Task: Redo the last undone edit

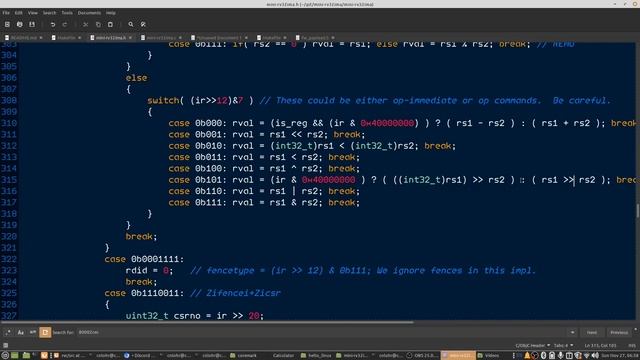Action: tap(65, 24)
